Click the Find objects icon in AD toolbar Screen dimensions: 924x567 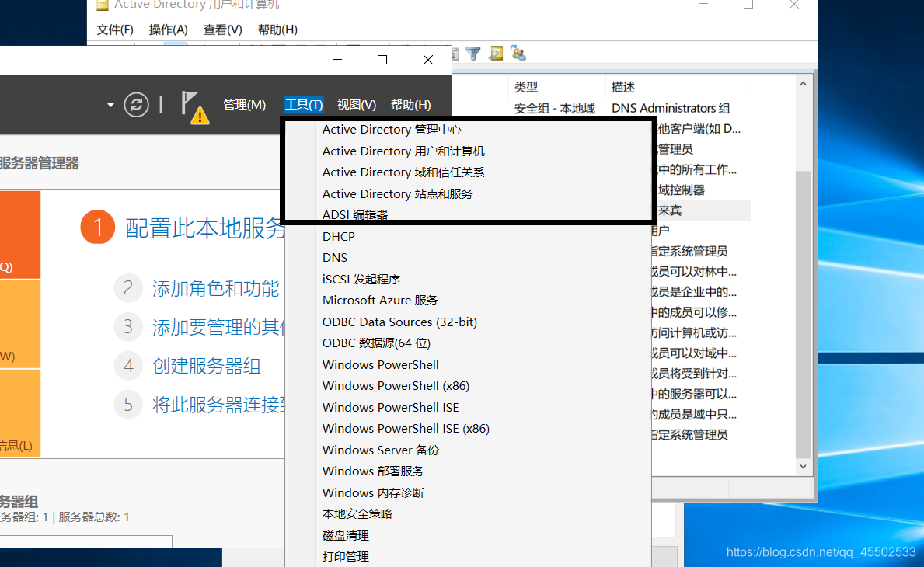coord(496,54)
